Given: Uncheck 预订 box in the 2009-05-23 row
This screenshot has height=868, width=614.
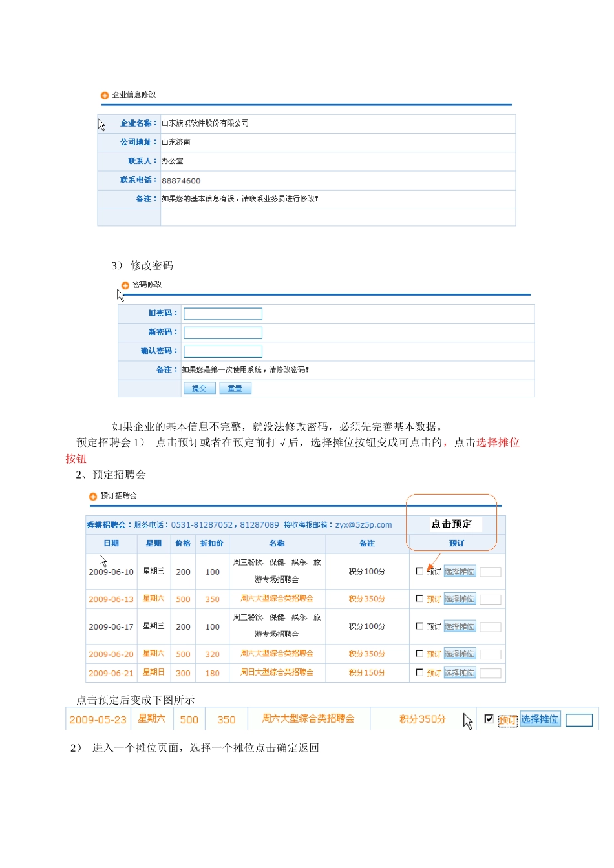Looking at the screenshot, I should pos(489,719).
